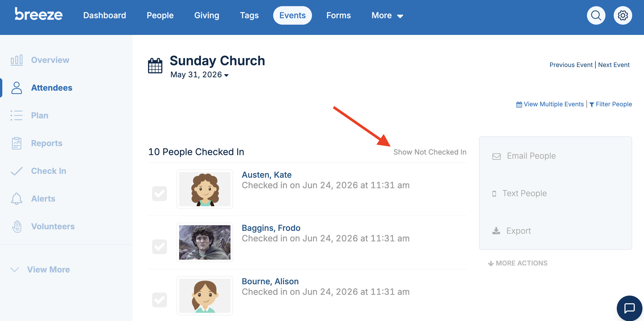Expand the View More sidebar section
The width and height of the screenshot is (644, 321).
tap(40, 270)
